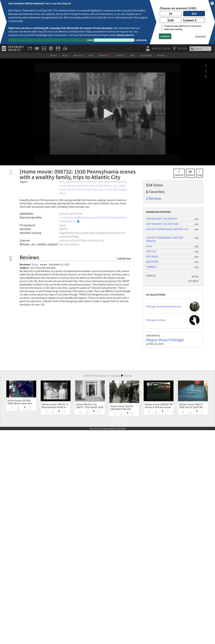Click the Remind Me link
Image resolution: width=215 pixels, height=644 pixels.
point(200,36)
